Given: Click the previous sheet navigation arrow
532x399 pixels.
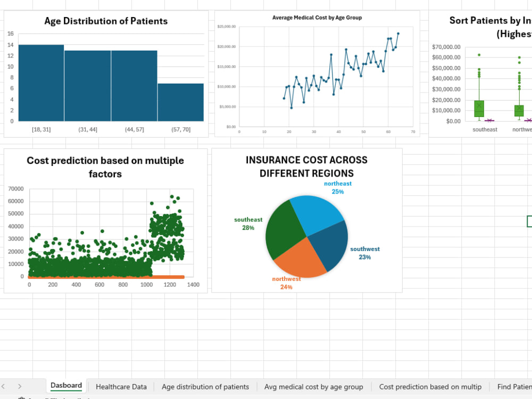Looking at the screenshot, I should (3, 386).
